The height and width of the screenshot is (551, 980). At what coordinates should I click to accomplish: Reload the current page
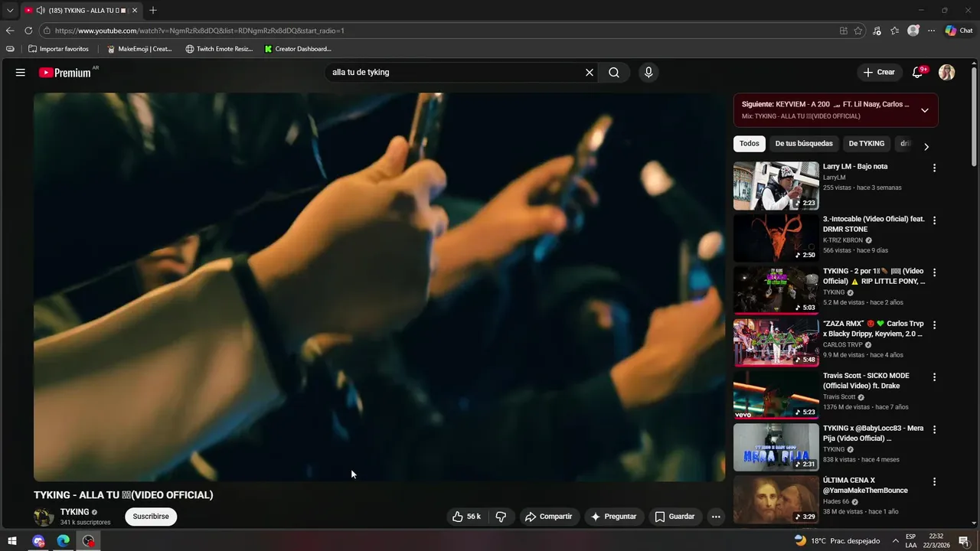(x=28, y=31)
